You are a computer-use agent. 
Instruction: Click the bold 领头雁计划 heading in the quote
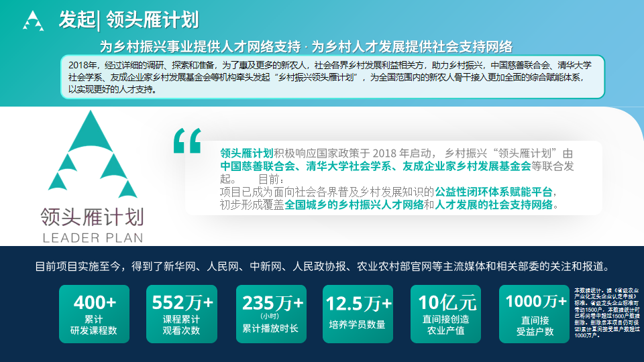[x=246, y=154]
